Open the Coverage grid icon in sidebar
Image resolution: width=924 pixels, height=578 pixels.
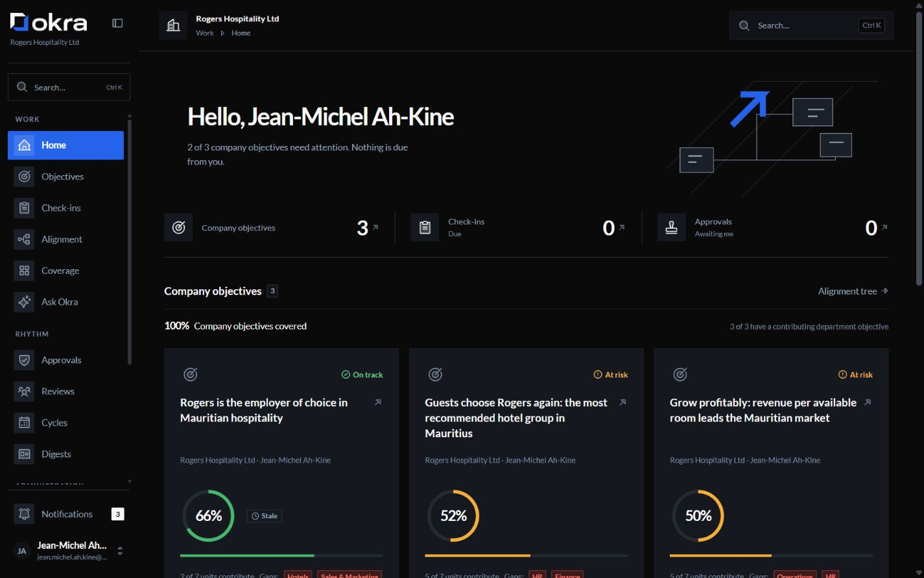(24, 271)
